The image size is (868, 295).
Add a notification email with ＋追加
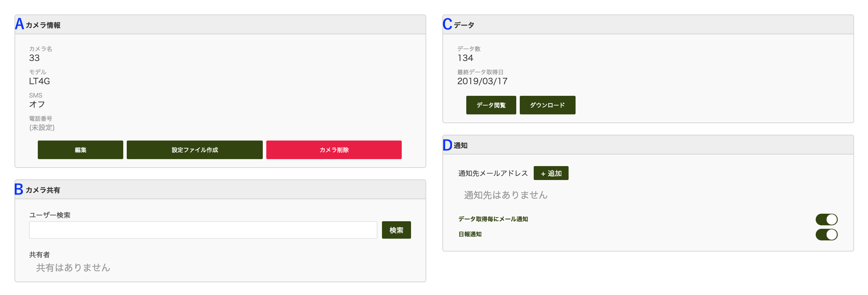pos(551,173)
